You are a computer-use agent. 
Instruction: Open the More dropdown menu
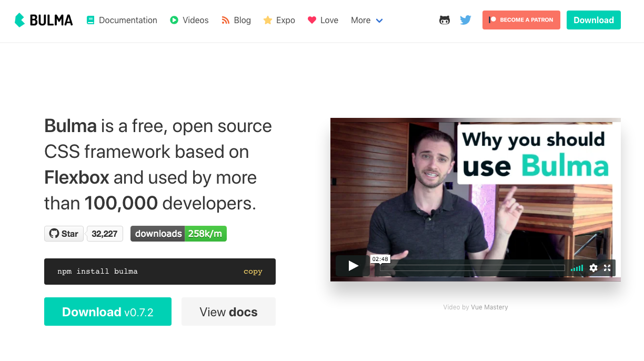tap(360, 20)
